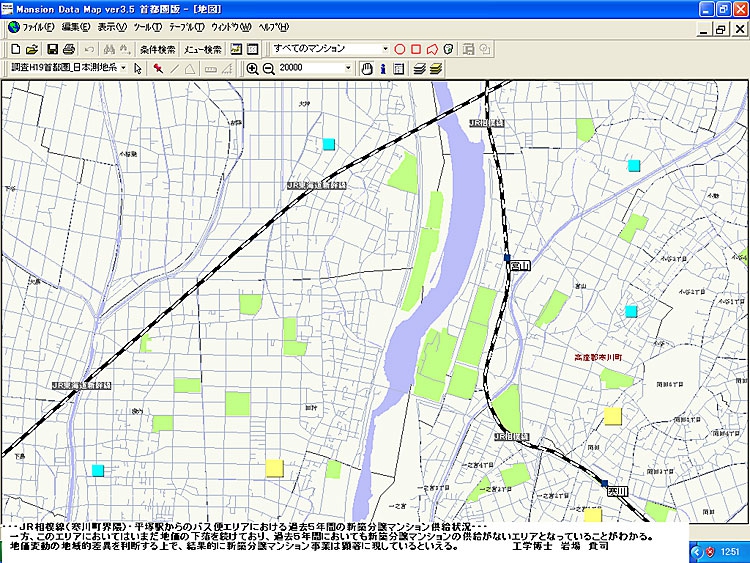The height and width of the screenshot is (563, 750).
Task: Select the arrow pointer tool
Action: [138, 69]
